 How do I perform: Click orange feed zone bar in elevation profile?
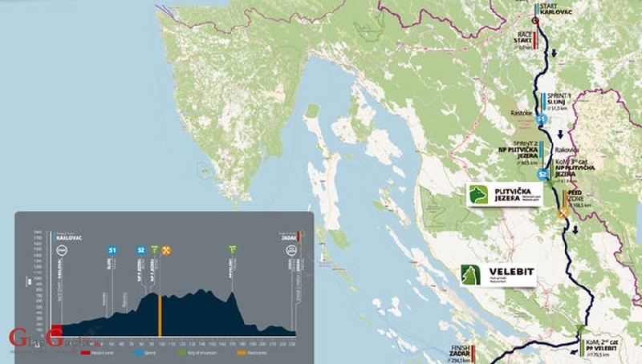point(160,315)
